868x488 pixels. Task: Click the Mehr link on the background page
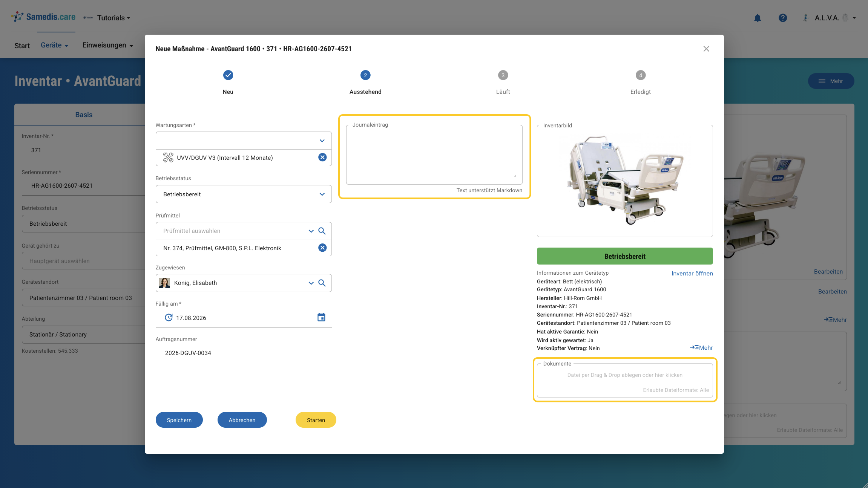click(x=835, y=320)
